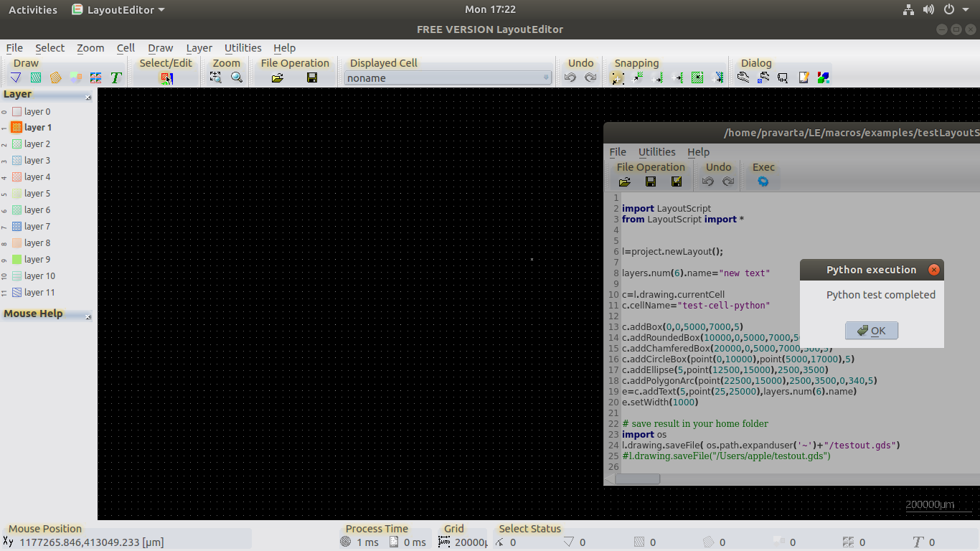Select the green T text draw tool

pos(116,77)
